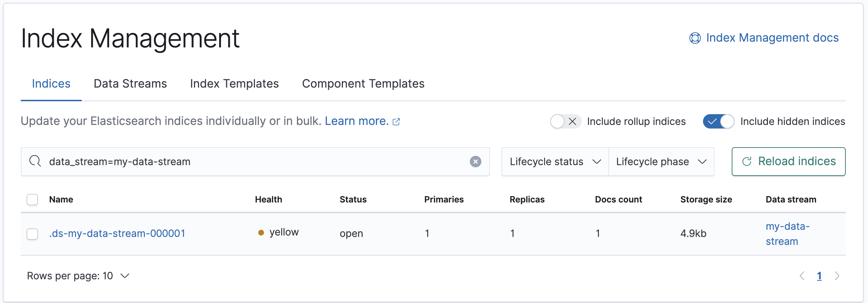Switch to the Data Streams tab
868x303 pixels.
coord(130,84)
